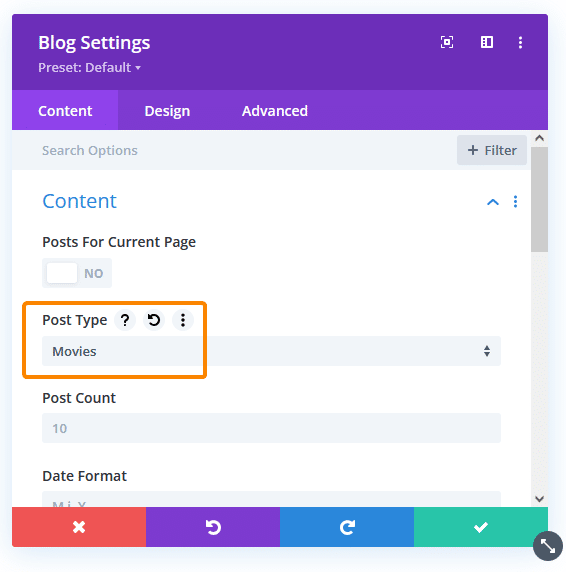Switch to the Content tab
566x572 pixels.
(x=65, y=111)
